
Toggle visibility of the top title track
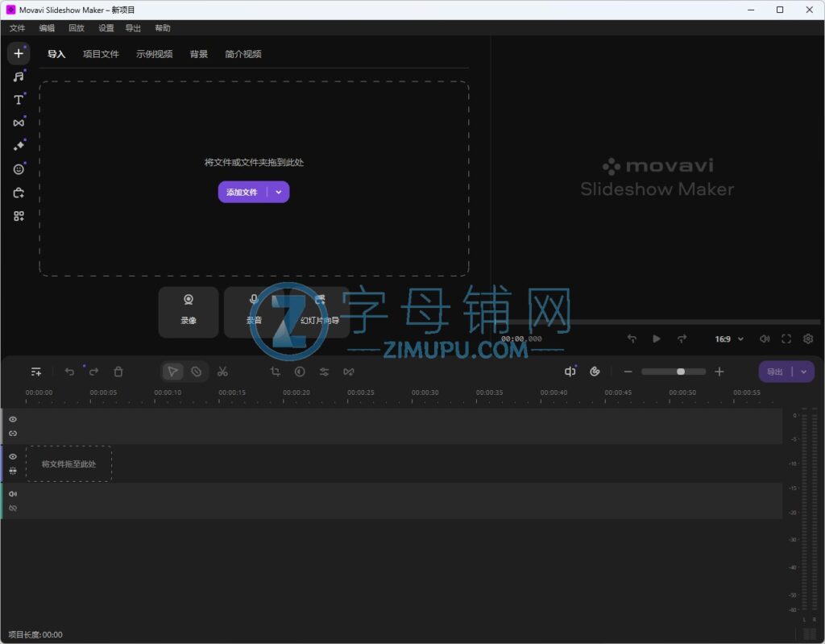[x=13, y=419]
